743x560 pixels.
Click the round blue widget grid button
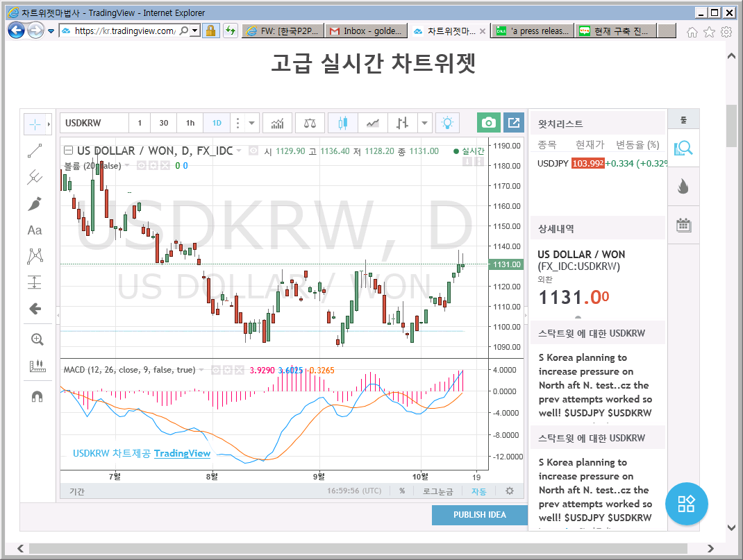click(686, 504)
